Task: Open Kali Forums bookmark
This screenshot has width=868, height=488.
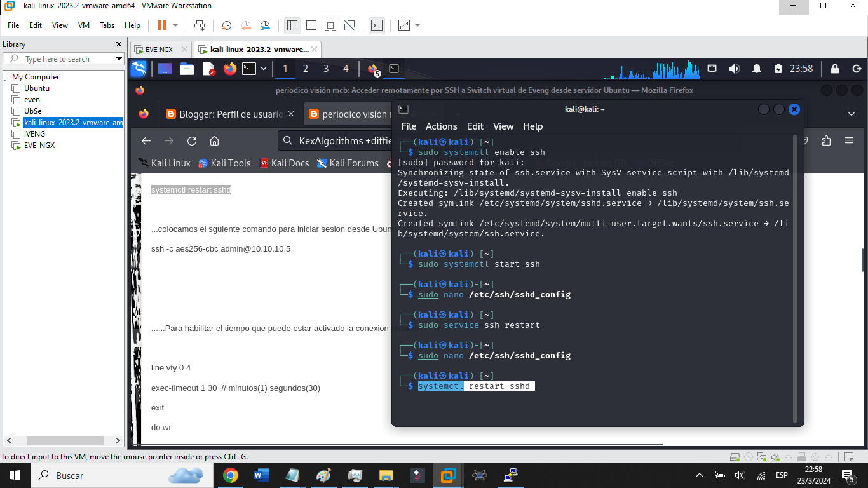Action: point(348,163)
